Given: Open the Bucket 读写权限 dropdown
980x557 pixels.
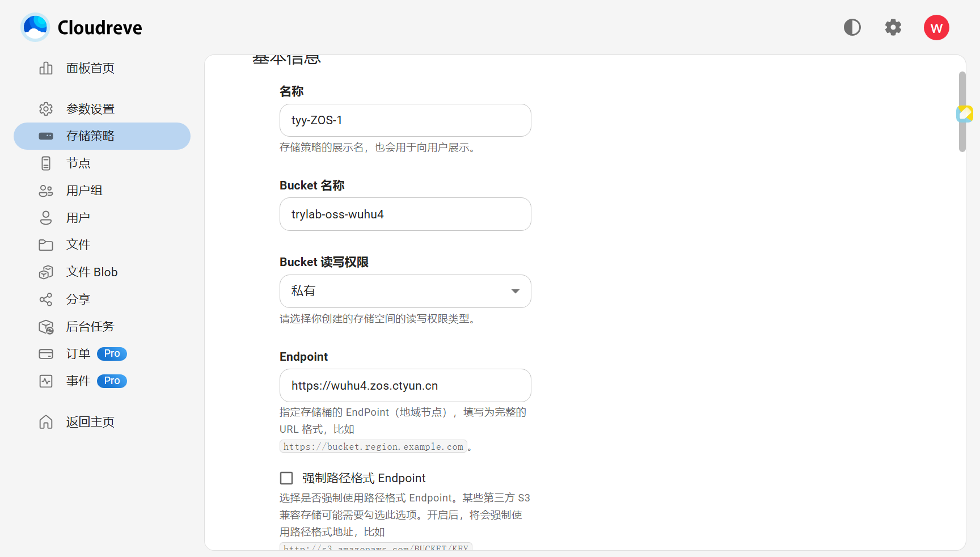Looking at the screenshot, I should [405, 291].
